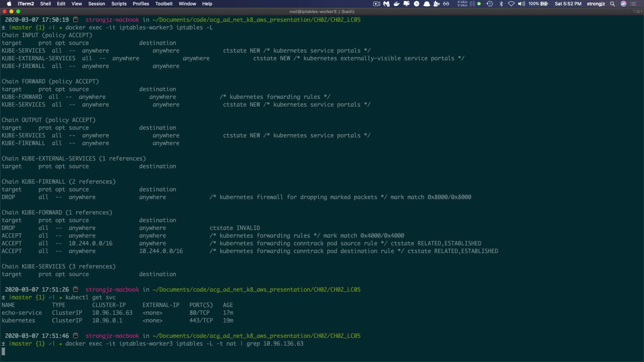Open Notification Center list icon
644x362 pixels.
[634, 4]
